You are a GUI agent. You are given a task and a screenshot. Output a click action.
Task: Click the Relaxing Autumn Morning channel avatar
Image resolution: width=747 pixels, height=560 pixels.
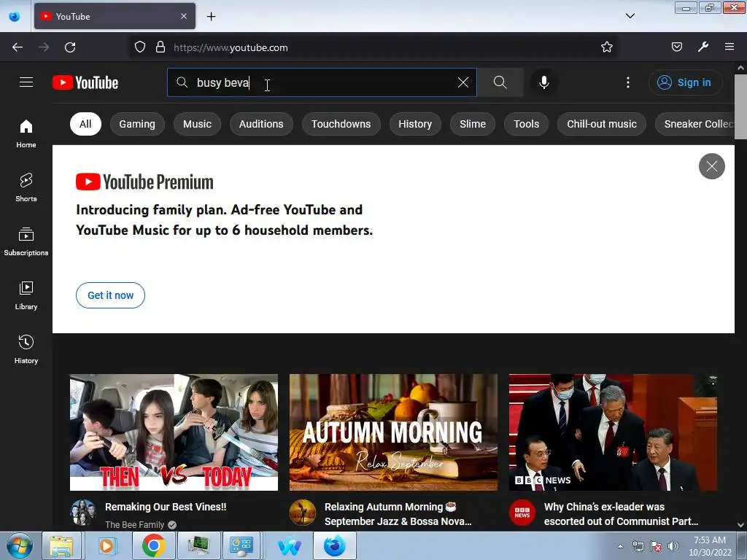tap(303, 513)
